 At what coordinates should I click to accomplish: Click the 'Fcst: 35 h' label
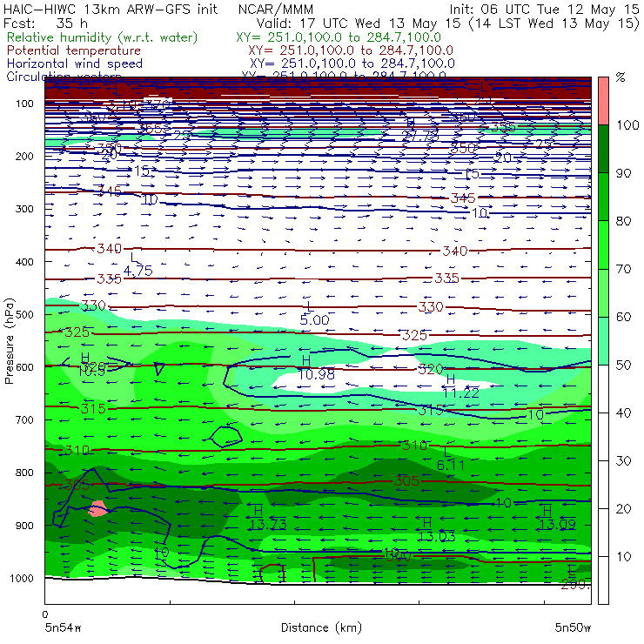pyautogui.click(x=45, y=23)
